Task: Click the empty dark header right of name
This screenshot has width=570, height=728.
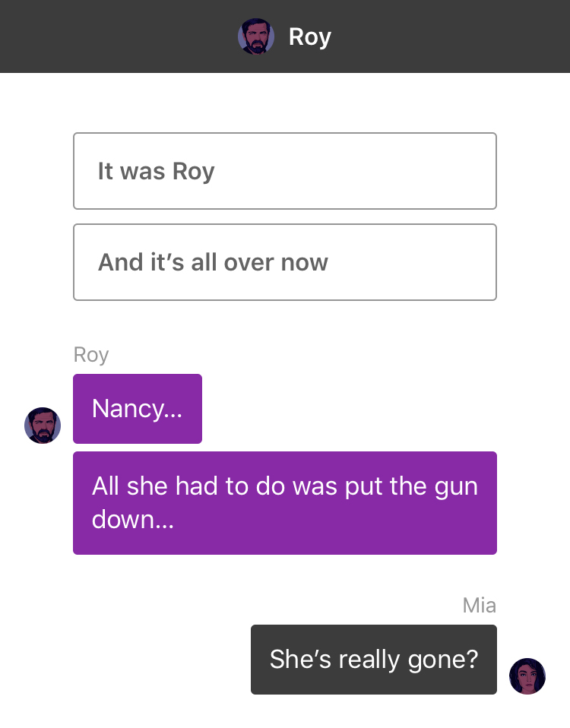Action: (x=451, y=36)
